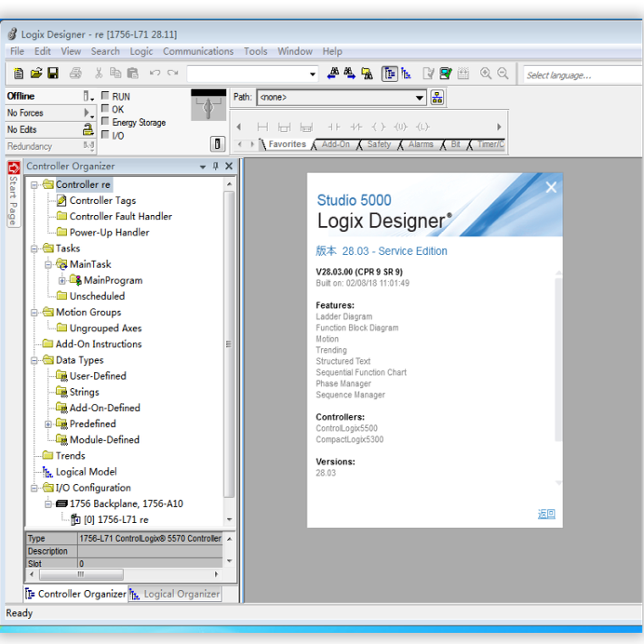
Task: Click the Zoom Out magnifier icon
Action: (x=503, y=74)
